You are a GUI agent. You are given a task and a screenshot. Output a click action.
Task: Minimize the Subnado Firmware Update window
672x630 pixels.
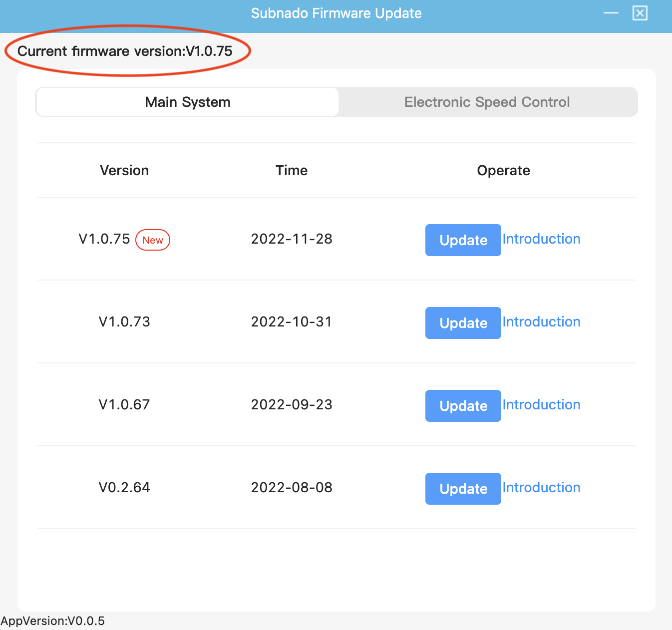click(611, 13)
